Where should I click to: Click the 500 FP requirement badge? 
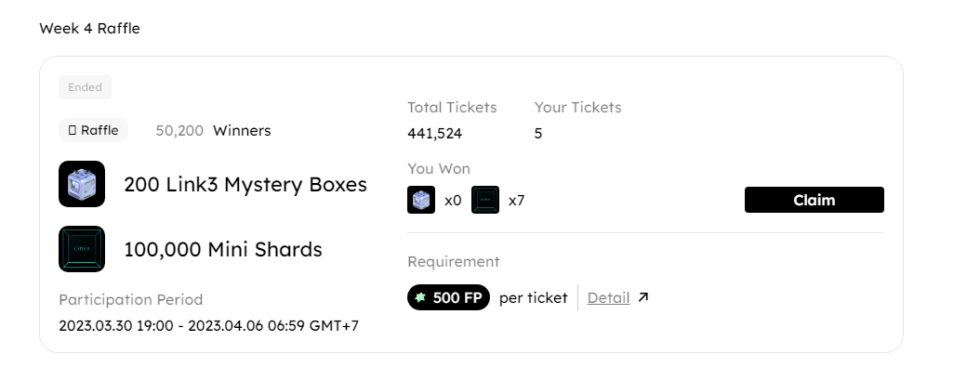tap(448, 297)
